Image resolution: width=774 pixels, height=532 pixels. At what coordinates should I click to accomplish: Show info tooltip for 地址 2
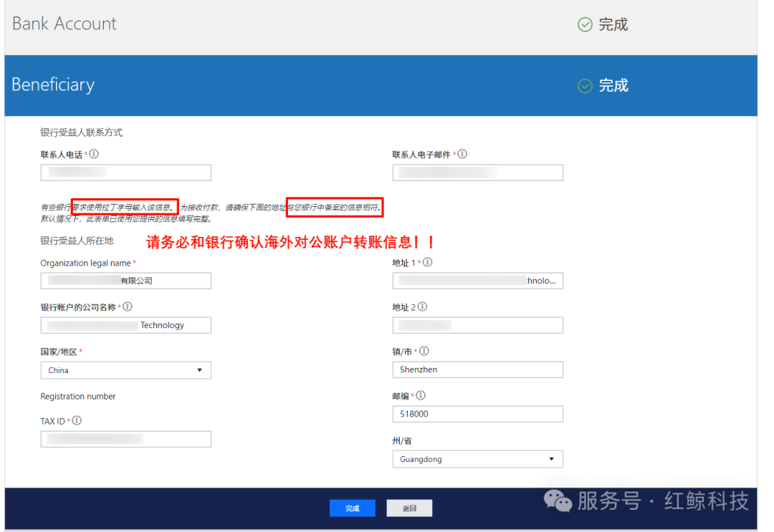click(x=423, y=306)
